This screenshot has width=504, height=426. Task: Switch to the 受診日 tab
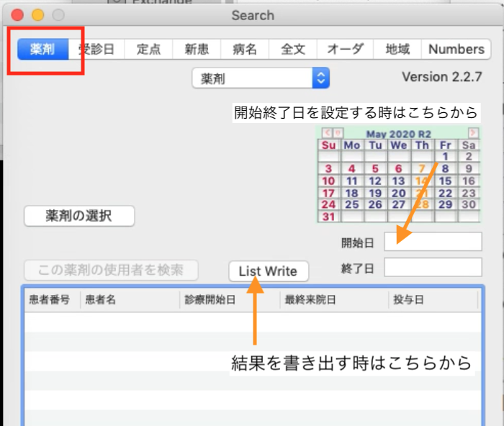click(96, 49)
